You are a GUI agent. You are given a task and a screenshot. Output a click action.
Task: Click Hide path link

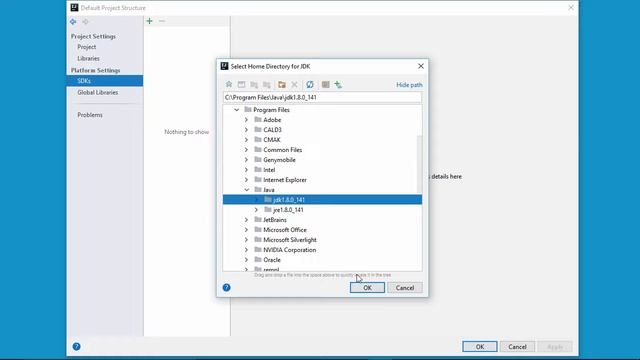409,85
